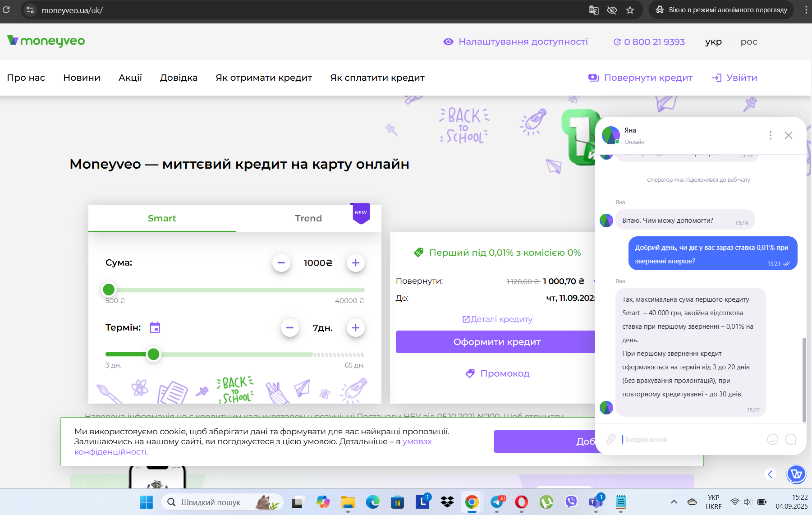Select the Trend loan tab
The image size is (812, 515).
[308, 218]
